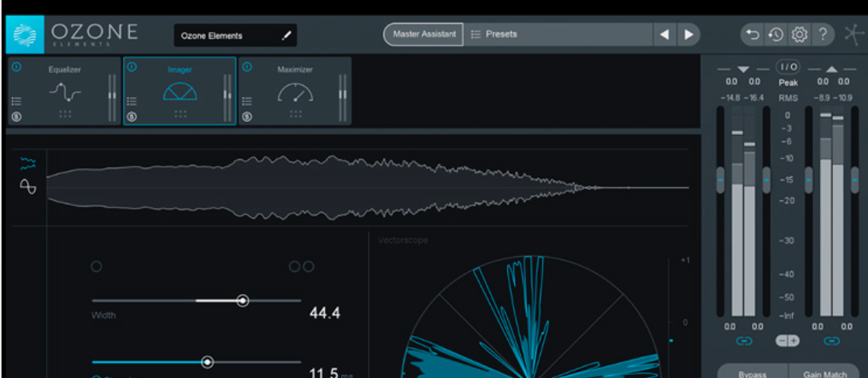
Task: Click the Peak meter label
Action: (x=787, y=83)
